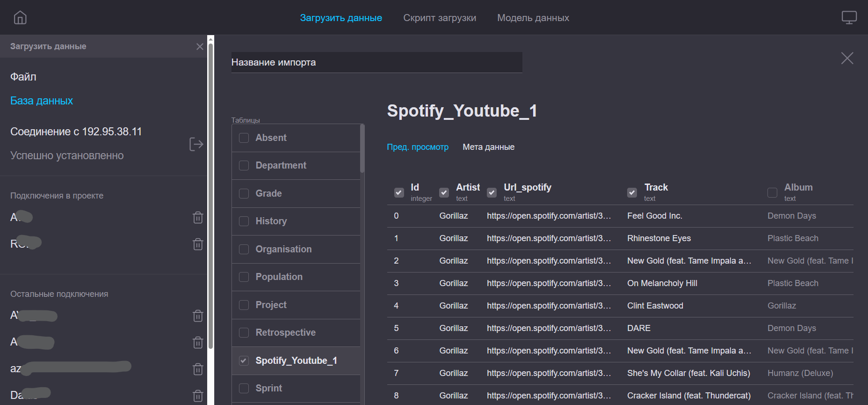Click the Url_spotify column header
The height and width of the screenshot is (405, 868).
(x=527, y=187)
